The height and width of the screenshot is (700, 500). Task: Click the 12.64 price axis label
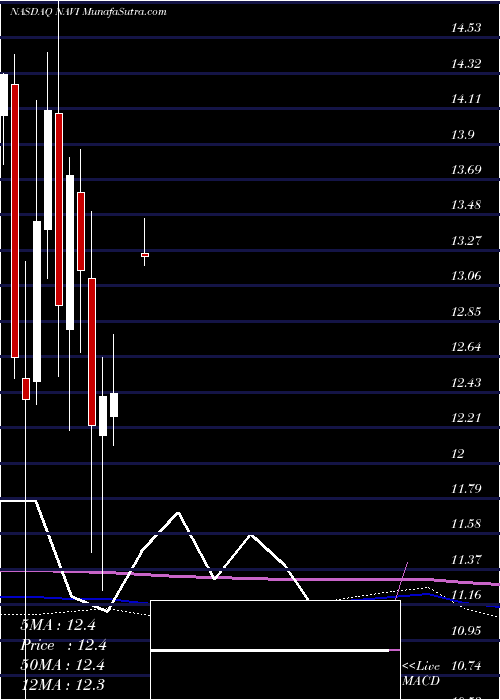point(466,347)
